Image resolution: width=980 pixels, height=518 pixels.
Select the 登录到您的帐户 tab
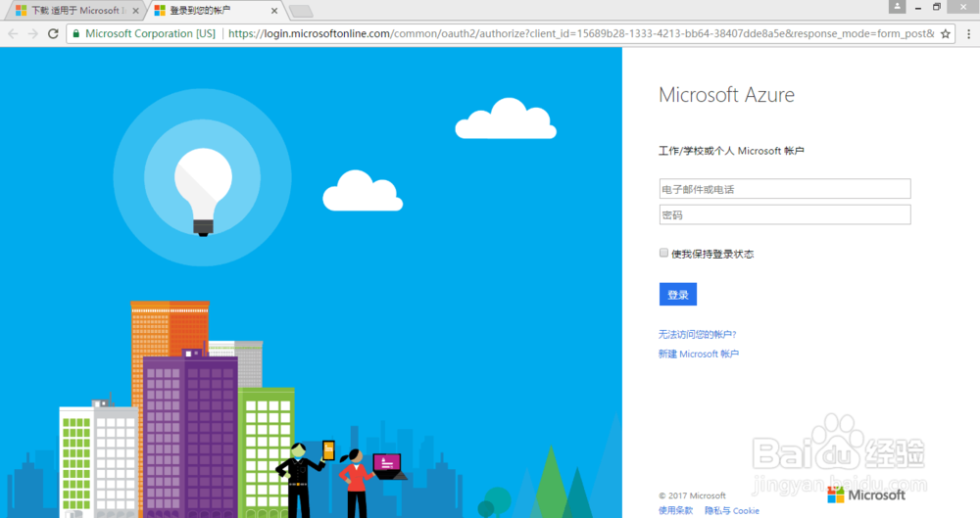coord(214,11)
